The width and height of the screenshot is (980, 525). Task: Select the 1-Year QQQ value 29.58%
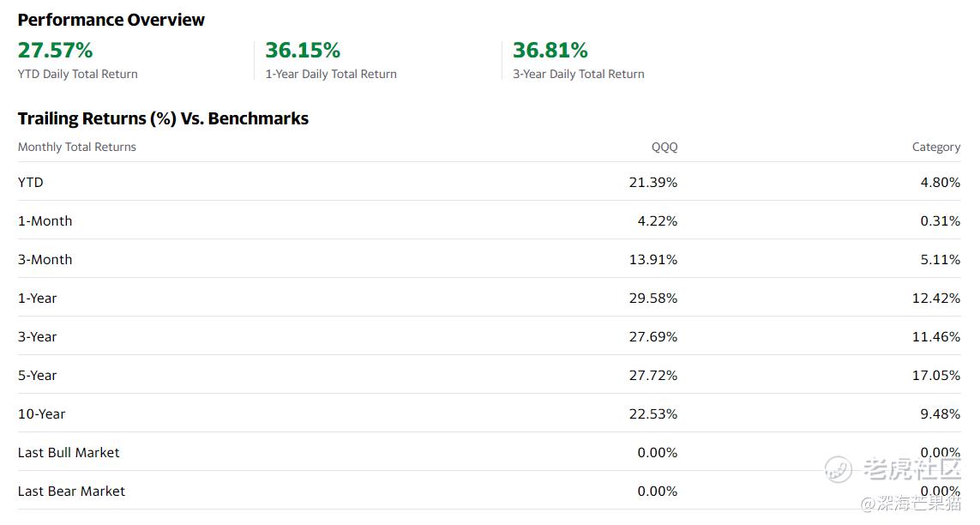pos(653,299)
